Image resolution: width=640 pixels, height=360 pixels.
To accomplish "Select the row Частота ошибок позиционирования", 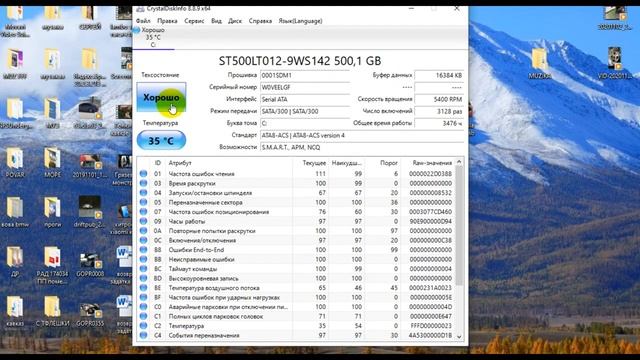I will point(296,212).
